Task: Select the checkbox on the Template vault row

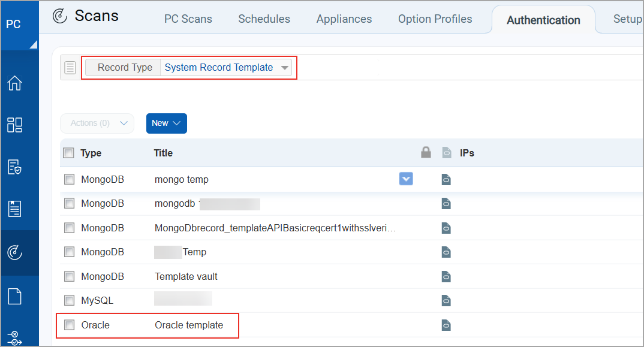Action: (69, 276)
